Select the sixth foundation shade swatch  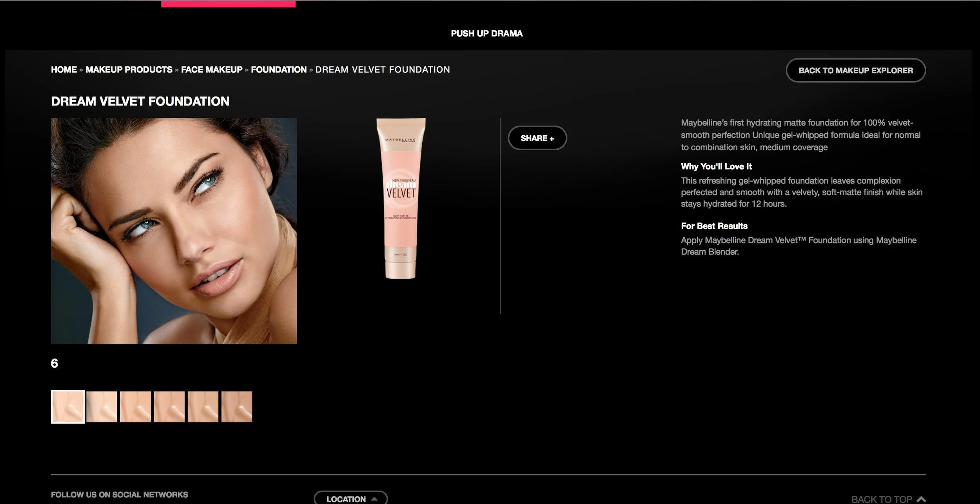(237, 407)
